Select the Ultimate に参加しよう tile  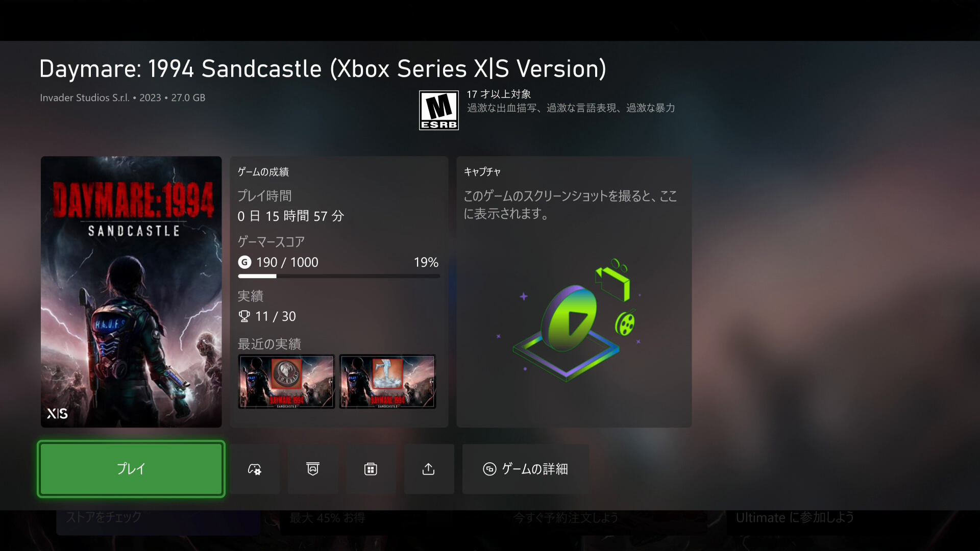[x=795, y=517]
